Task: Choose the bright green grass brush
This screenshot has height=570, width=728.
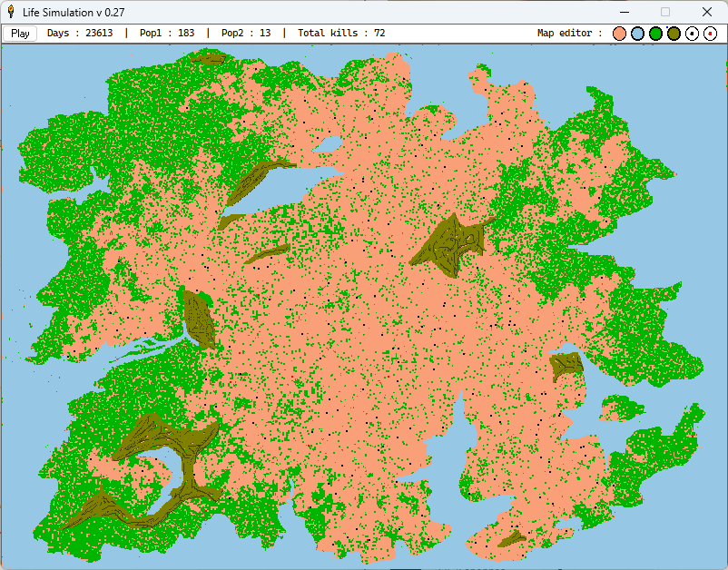Action: [655, 34]
